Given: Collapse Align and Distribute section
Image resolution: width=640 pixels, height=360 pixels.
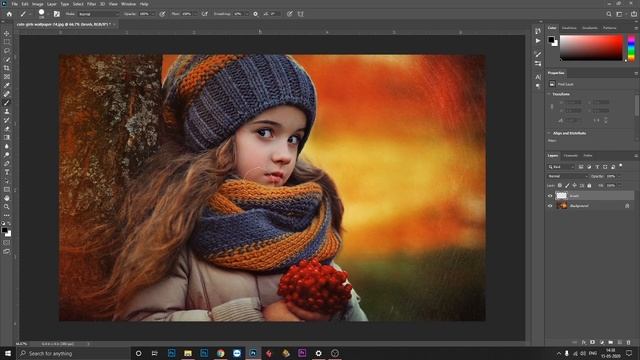Looking at the screenshot, I should pos(549,133).
